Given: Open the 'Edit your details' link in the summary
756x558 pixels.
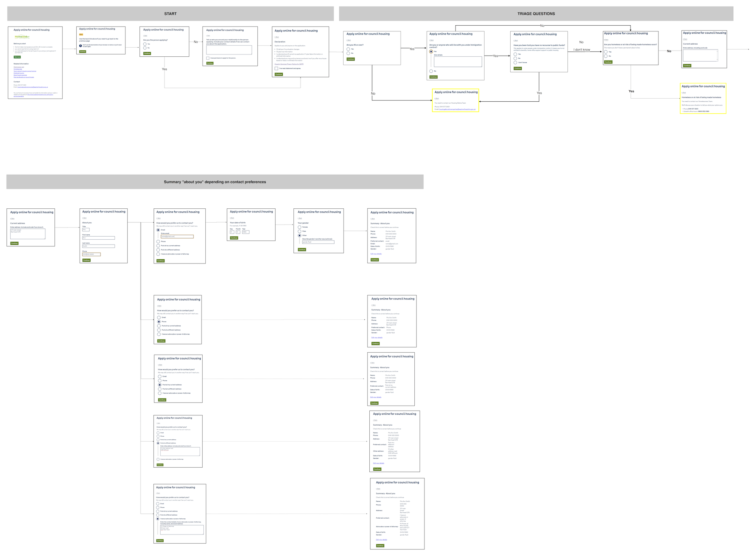Looking at the screenshot, I should coord(376,254).
